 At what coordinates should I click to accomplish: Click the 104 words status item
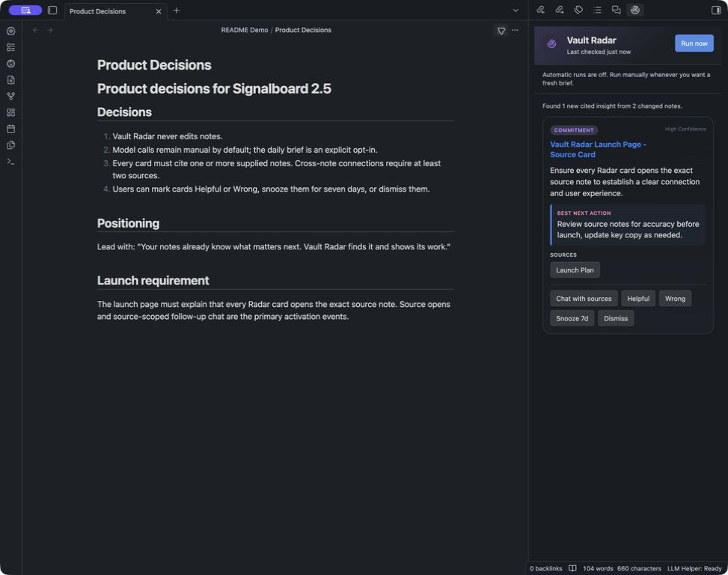click(x=598, y=568)
